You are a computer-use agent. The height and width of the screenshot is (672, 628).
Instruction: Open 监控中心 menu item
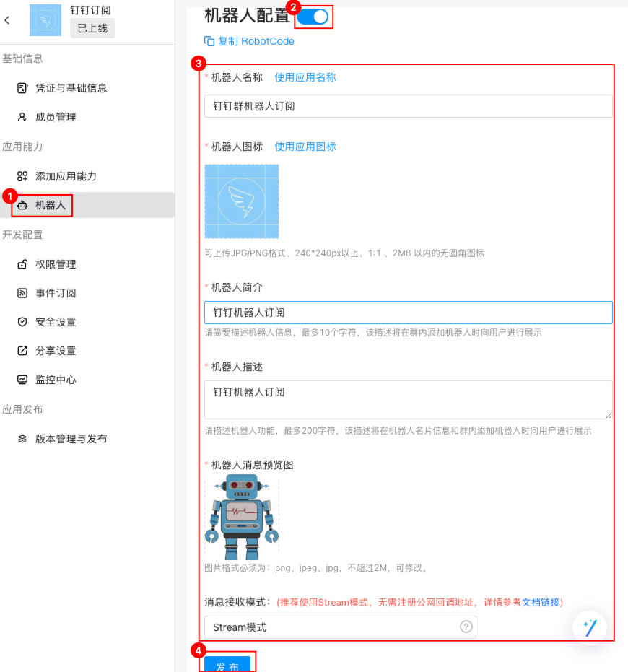click(x=87, y=380)
